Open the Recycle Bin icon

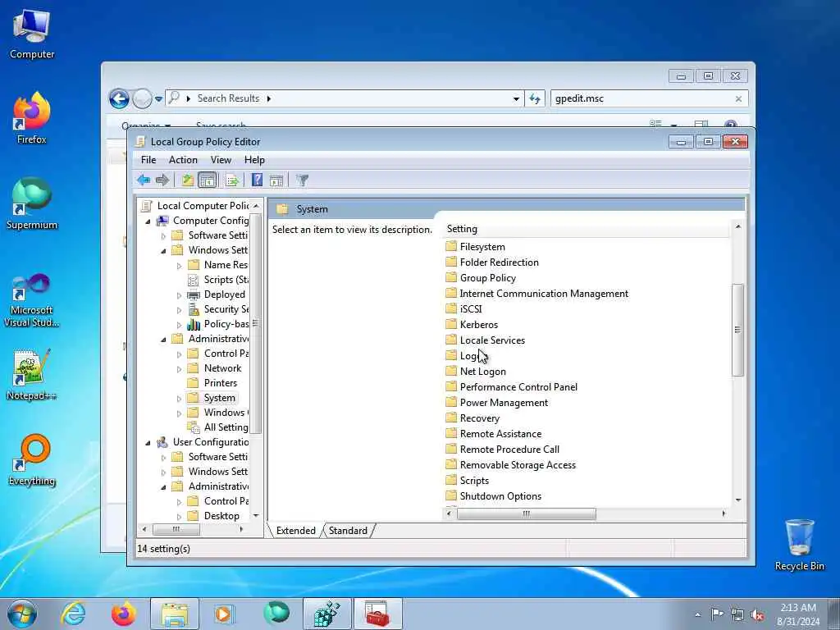point(799,545)
